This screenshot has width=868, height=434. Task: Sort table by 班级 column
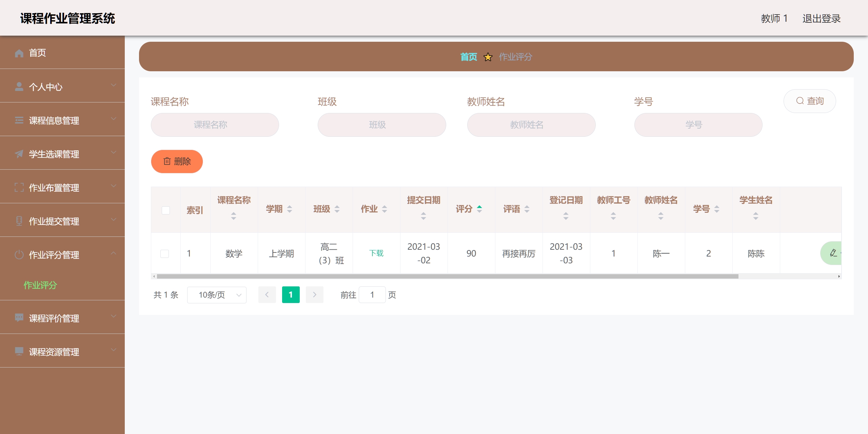[337, 209]
